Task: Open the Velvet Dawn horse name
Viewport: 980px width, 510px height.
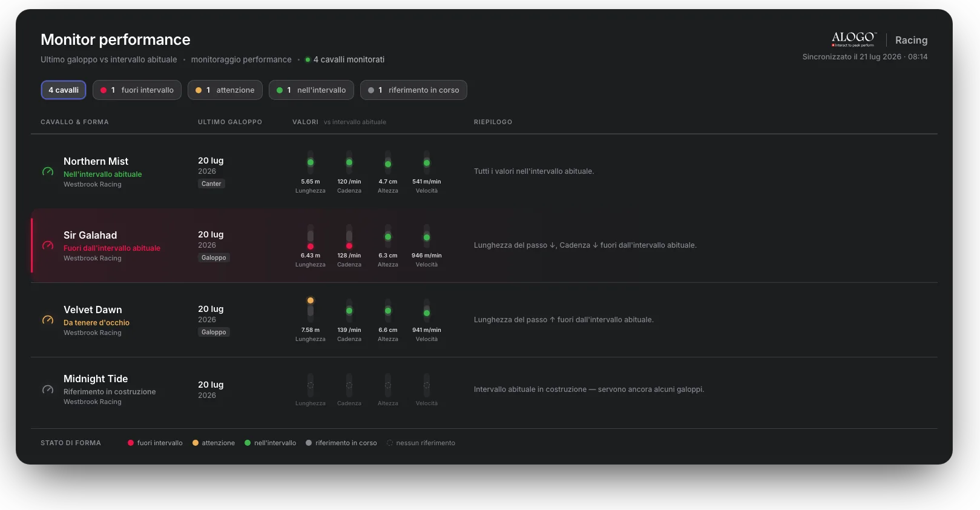Action: (x=93, y=310)
